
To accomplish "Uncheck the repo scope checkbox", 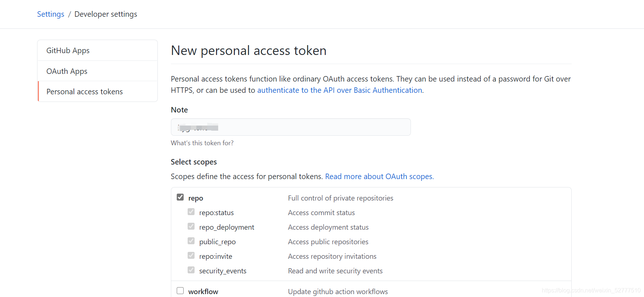I will (180, 197).
